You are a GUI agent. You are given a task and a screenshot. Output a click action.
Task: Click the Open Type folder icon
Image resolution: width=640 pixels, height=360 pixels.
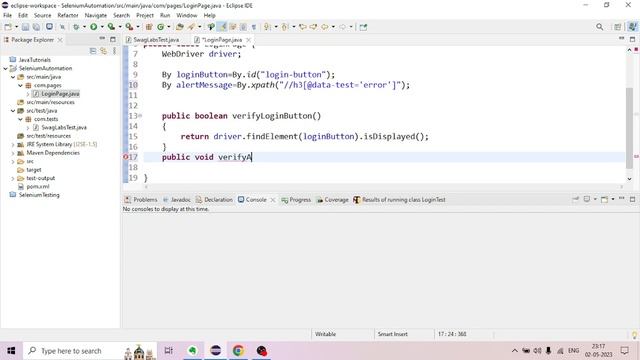(180, 27)
